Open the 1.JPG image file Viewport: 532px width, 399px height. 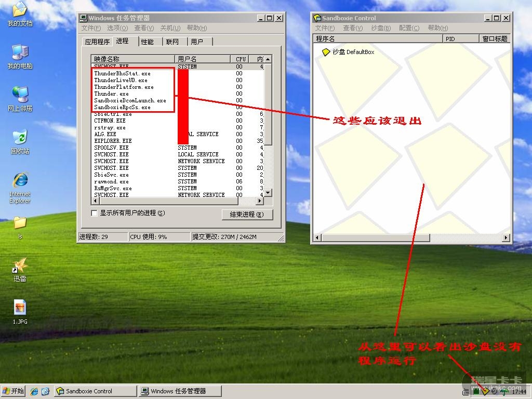click(x=20, y=312)
